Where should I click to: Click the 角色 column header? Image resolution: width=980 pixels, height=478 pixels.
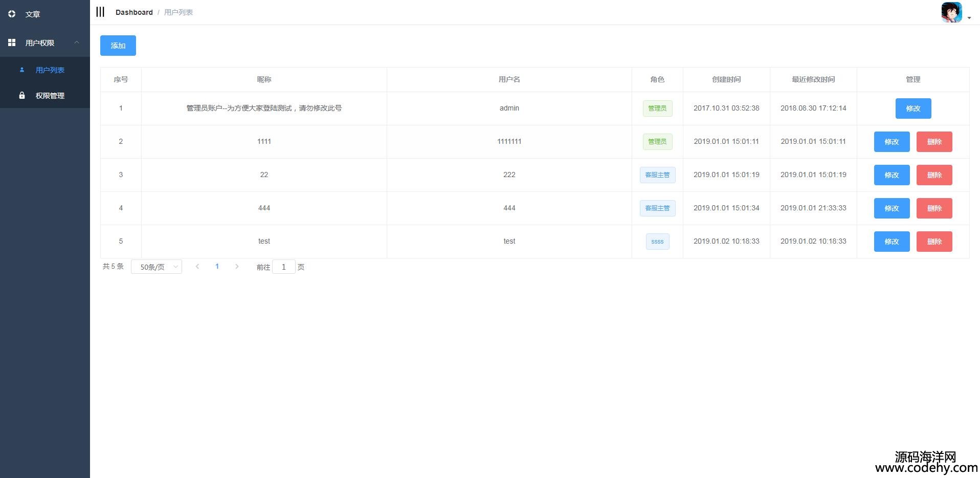tap(657, 79)
